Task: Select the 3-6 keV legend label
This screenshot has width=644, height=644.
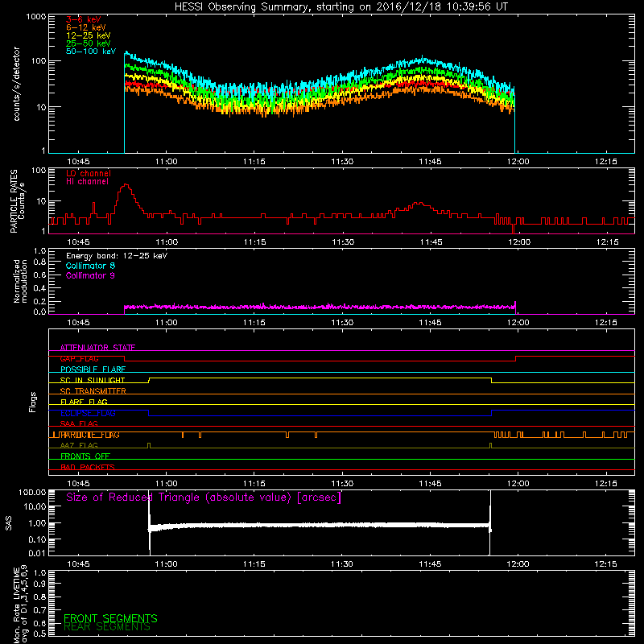Action: 84,19
